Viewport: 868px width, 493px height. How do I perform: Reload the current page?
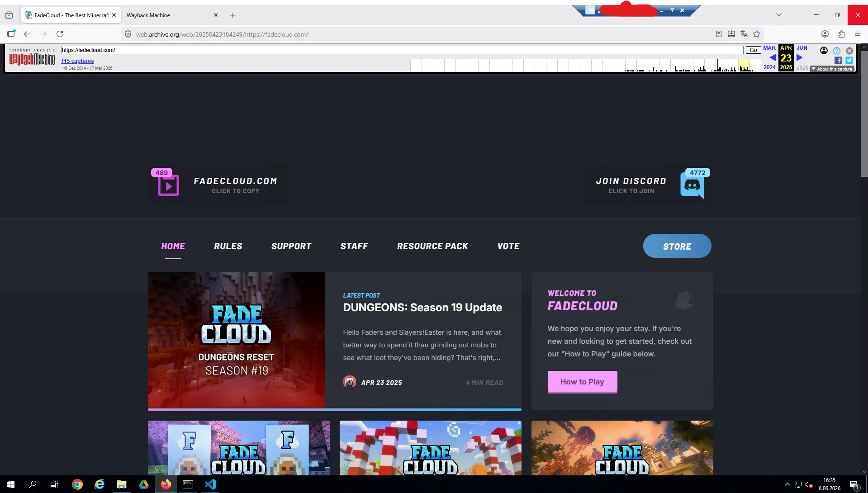[x=60, y=34]
